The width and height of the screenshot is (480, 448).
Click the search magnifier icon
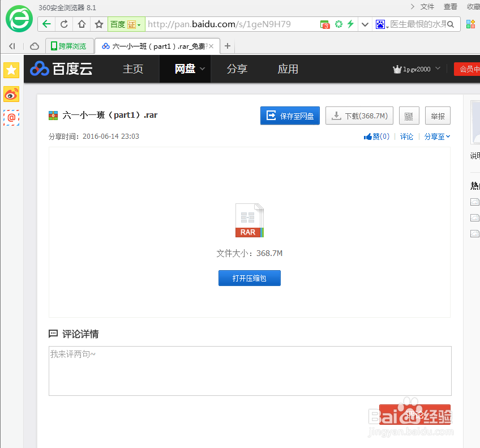(x=451, y=24)
